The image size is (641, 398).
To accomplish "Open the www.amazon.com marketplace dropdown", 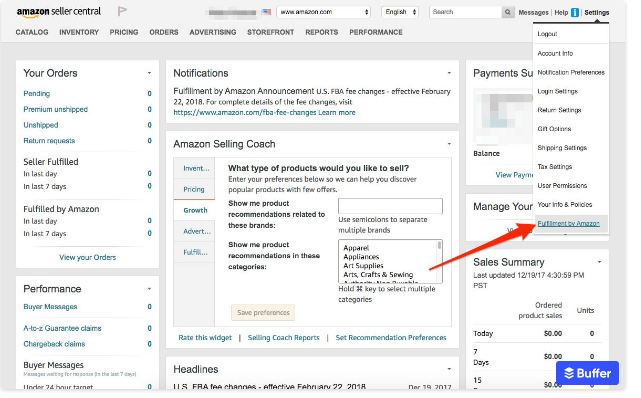I will coord(323,12).
